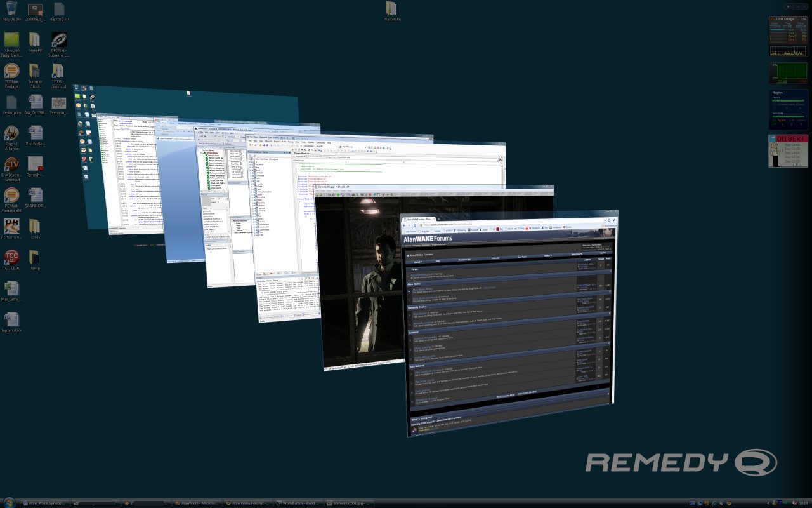812x508 pixels.
Task: Launch the Forged Alliance game icon
Action: (11, 133)
